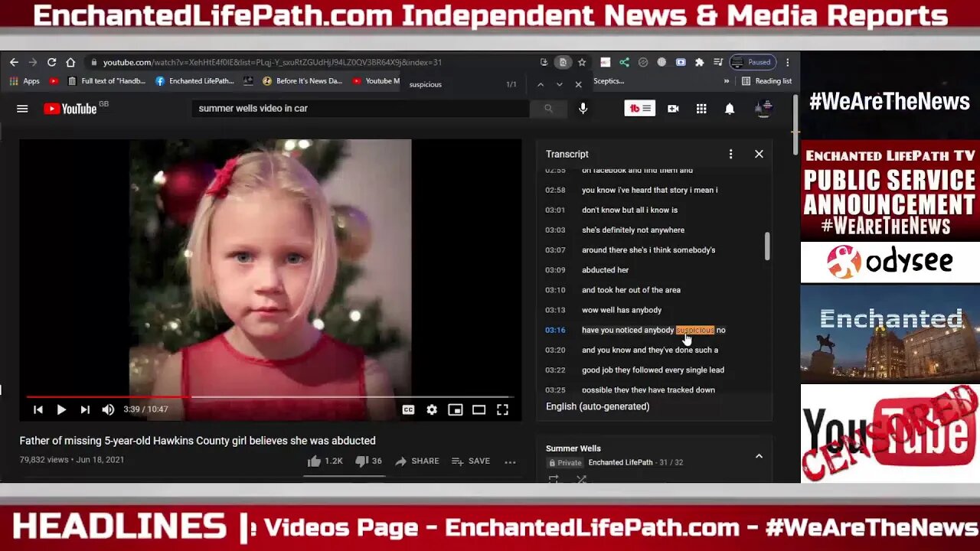
Task: Toggle playlist loop icon
Action: tap(554, 479)
